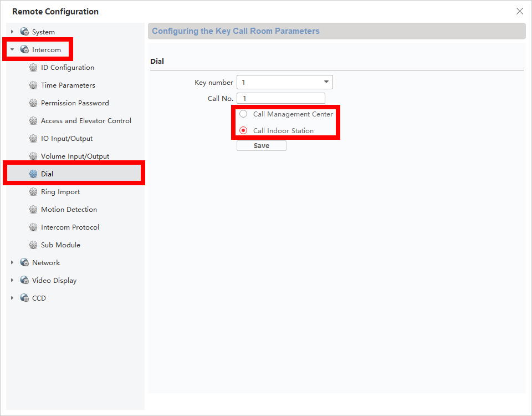Select the Call Indoor Station radio button
Image resolution: width=532 pixels, height=416 pixels.
pyautogui.click(x=243, y=131)
